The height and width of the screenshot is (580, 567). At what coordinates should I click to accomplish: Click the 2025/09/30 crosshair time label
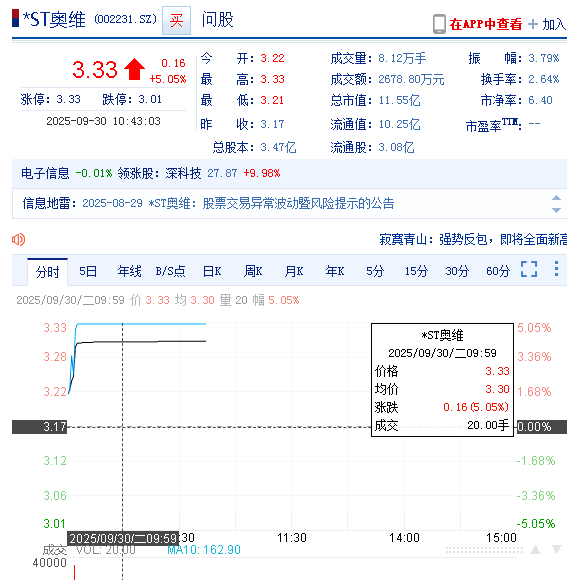click(123, 539)
